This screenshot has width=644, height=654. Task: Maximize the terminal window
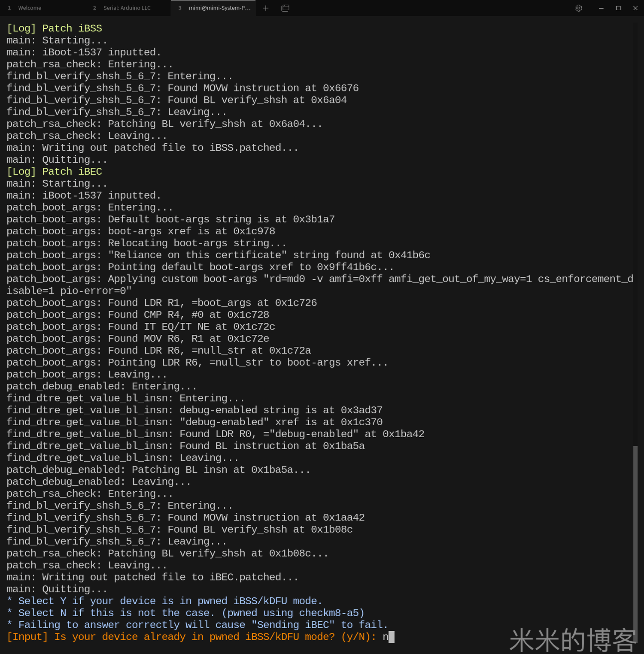tap(618, 8)
